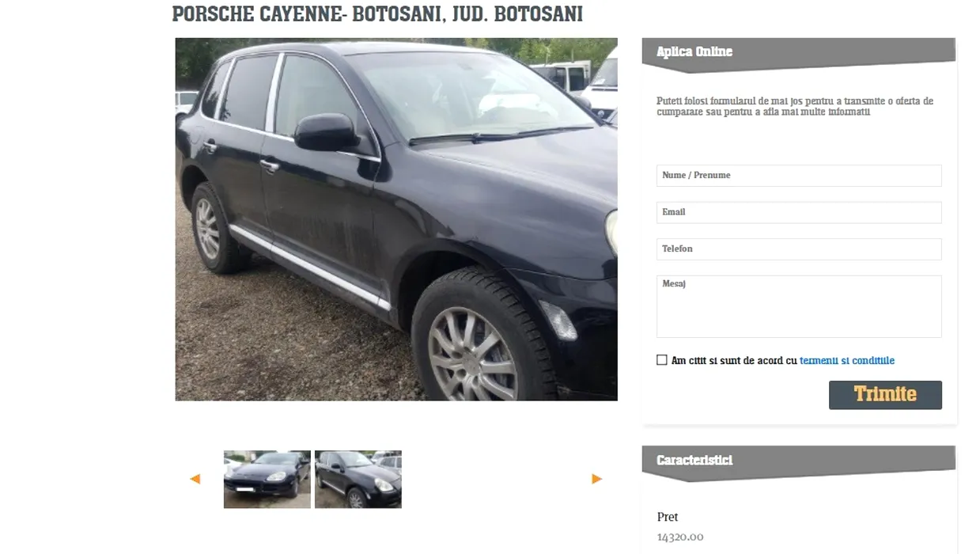Click the Email input field
The width and height of the screenshot is (980, 554).
pos(799,212)
